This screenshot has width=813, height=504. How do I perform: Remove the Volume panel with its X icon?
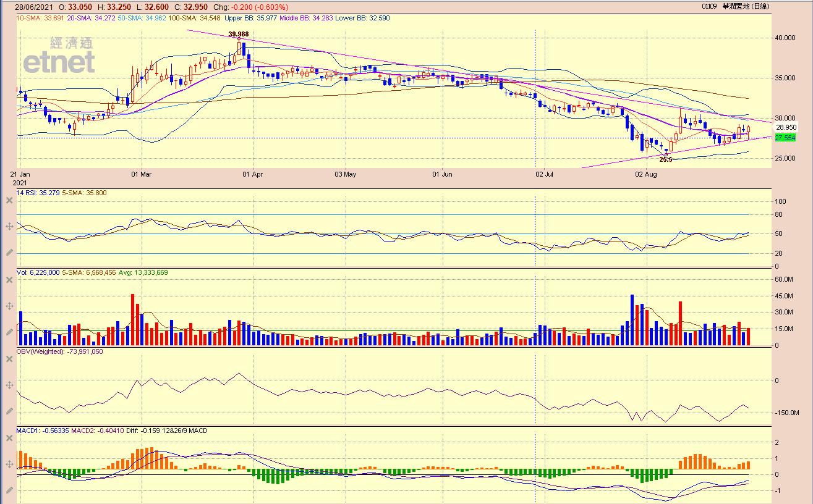(x=9, y=280)
